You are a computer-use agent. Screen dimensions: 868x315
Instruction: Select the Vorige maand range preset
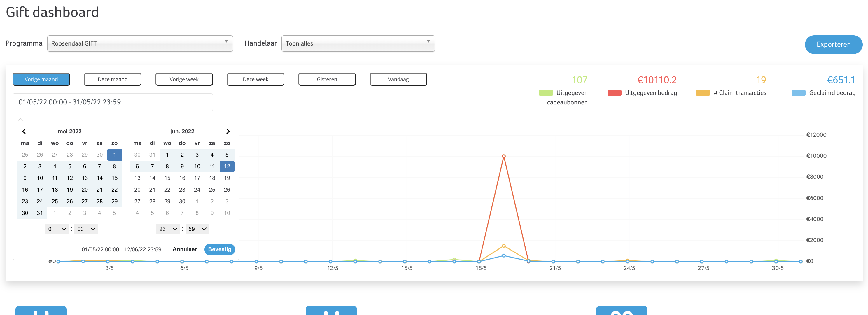(41, 79)
